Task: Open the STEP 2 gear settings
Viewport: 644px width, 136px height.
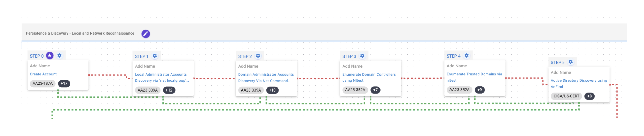Action: [258, 56]
